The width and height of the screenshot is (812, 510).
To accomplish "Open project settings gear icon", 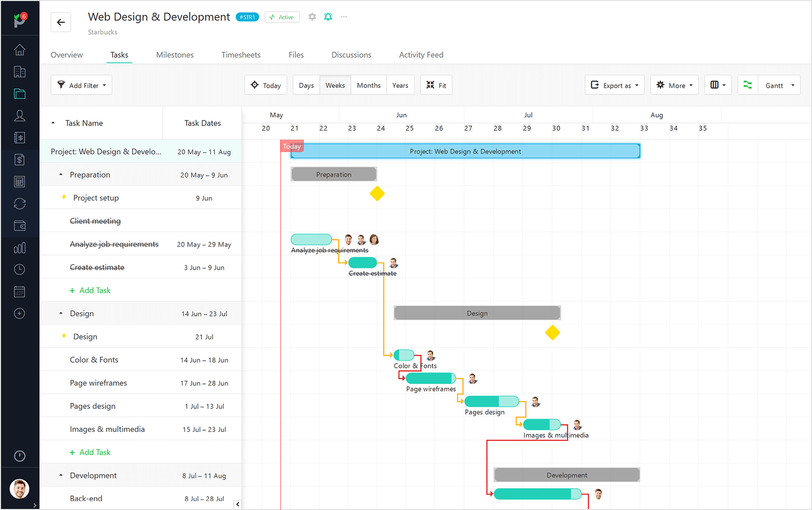I will [x=312, y=17].
